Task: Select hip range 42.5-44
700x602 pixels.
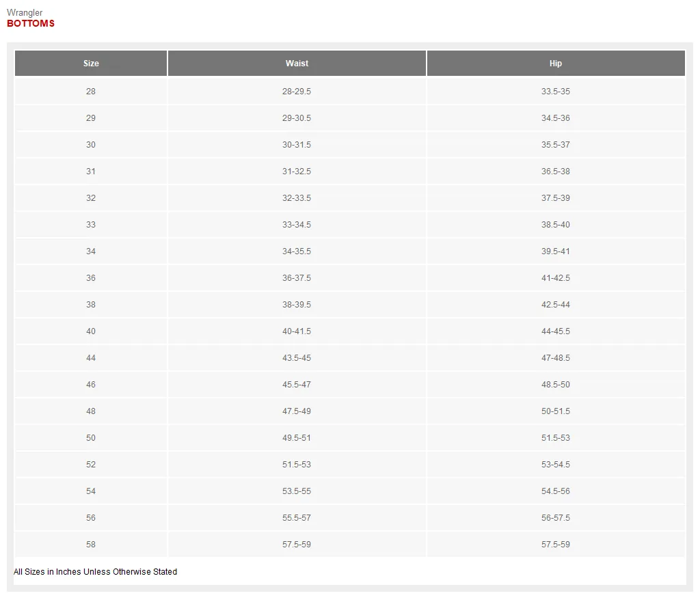Action: 556,305
